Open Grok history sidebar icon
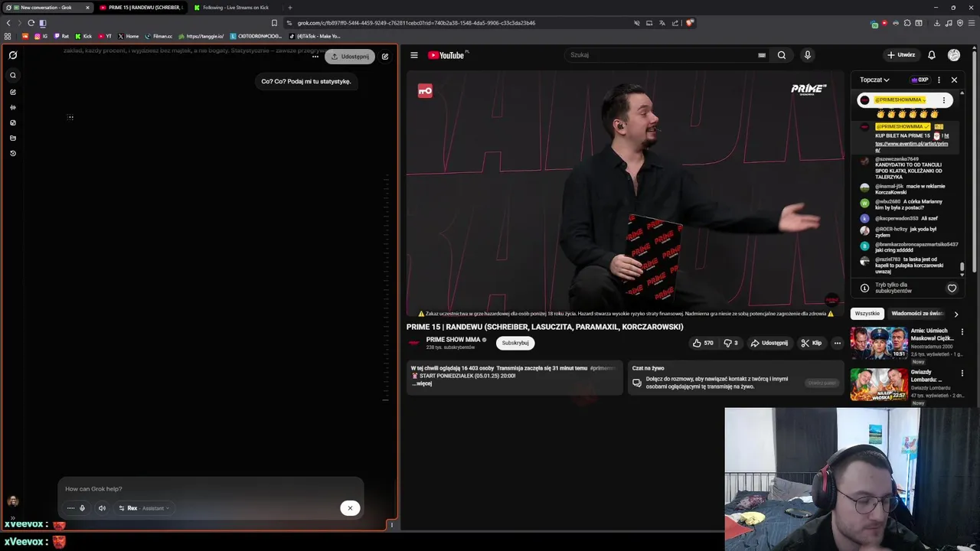The width and height of the screenshot is (980, 551). point(13,153)
